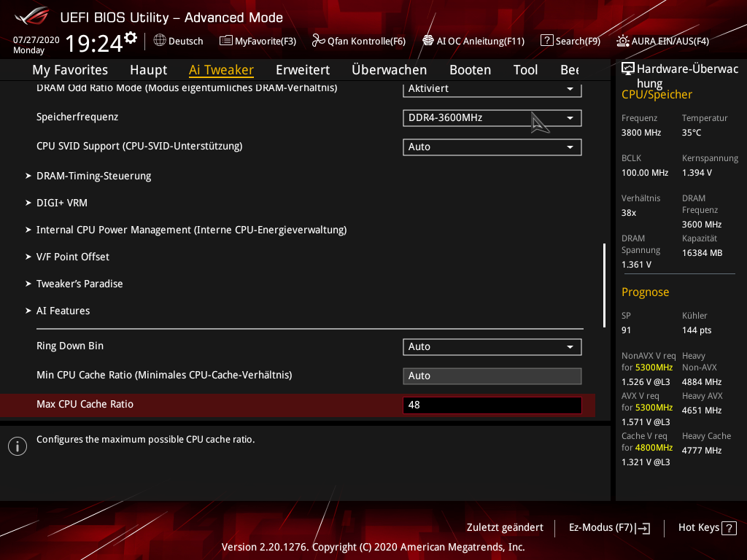
Task: Switch to Haupt tab
Action: pos(149,70)
